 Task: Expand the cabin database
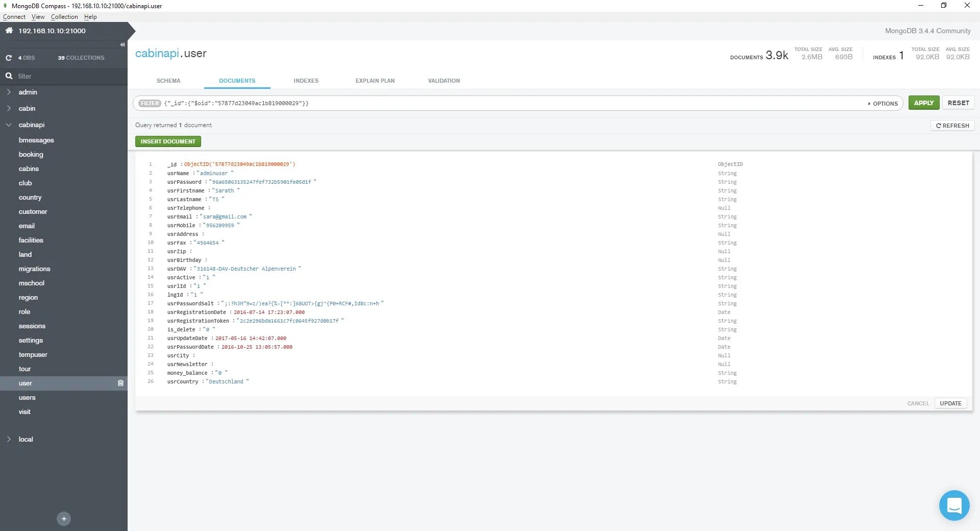pos(9,108)
